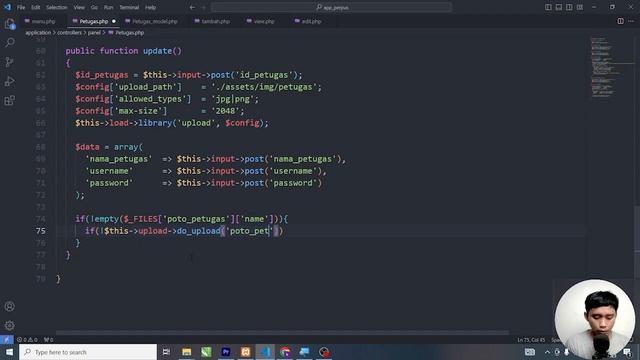Open the Windows Start button
The image size is (640, 360).
click(x=9, y=352)
